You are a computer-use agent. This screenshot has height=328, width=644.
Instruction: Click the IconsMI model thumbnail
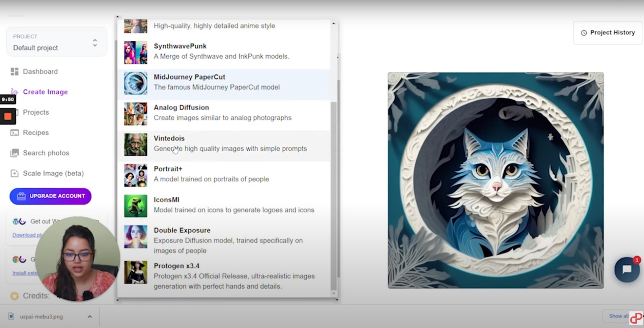click(x=136, y=206)
